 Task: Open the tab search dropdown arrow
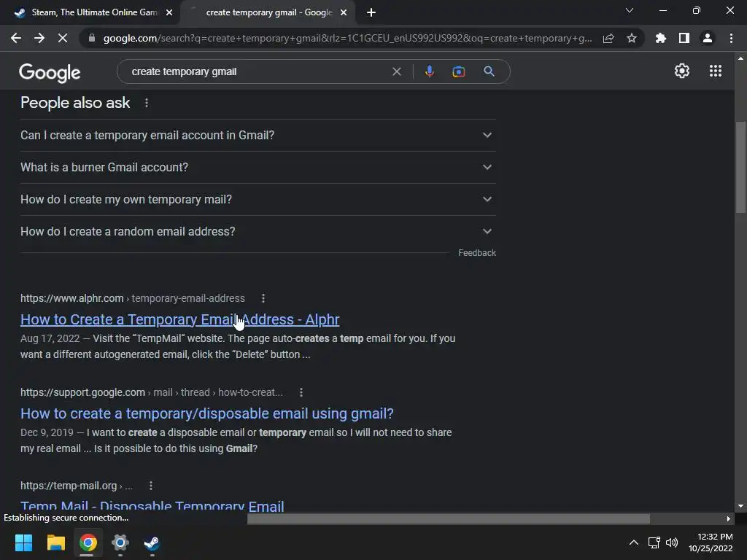coord(630,10)
